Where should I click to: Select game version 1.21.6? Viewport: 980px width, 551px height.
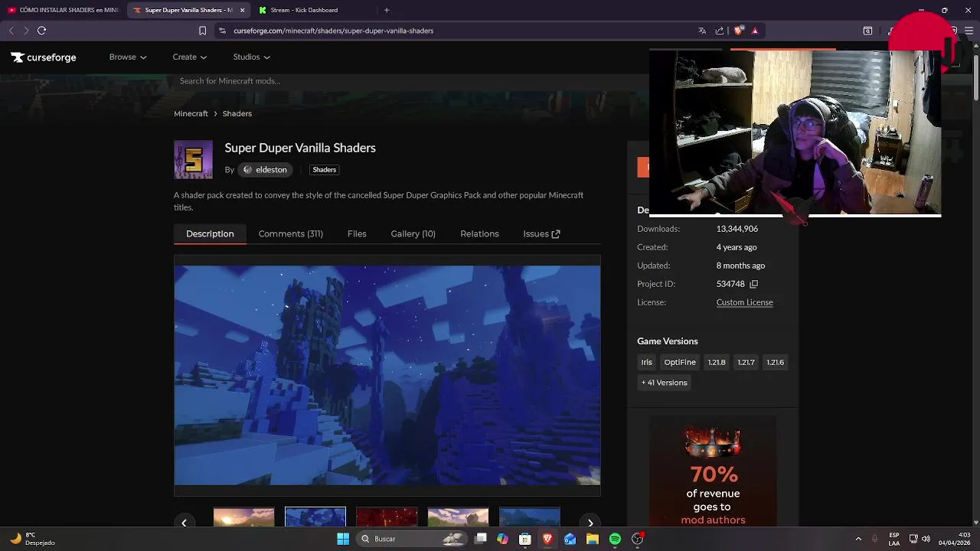[775, 362]
